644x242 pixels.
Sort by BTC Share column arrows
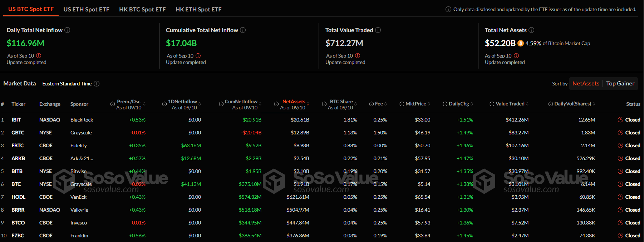[x=355, y=104]
